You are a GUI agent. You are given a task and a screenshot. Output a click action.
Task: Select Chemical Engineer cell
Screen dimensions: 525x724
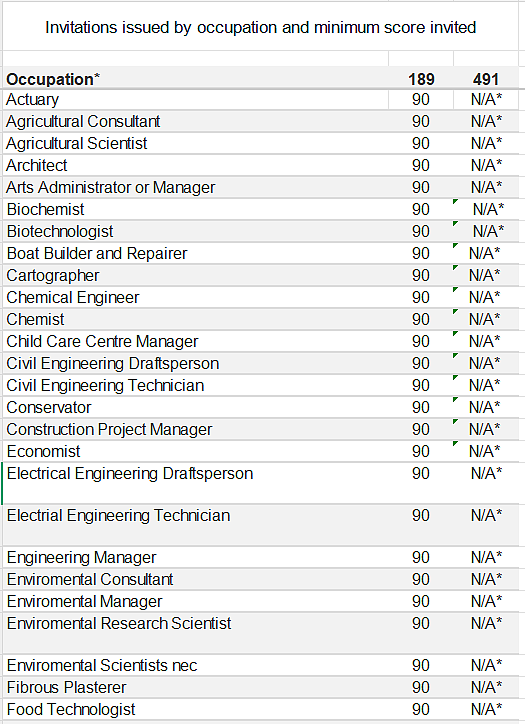click(195, 297)
